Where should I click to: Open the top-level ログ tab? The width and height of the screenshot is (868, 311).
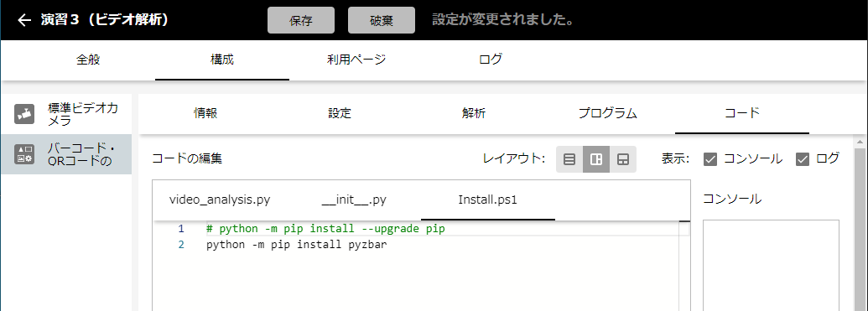coord(490,60)
